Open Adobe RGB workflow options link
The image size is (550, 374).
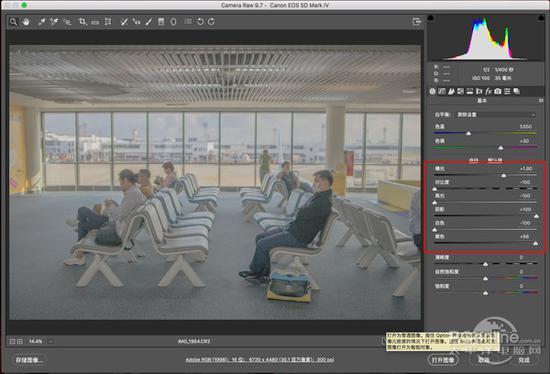pyautogui.click(x=260, y=360)
